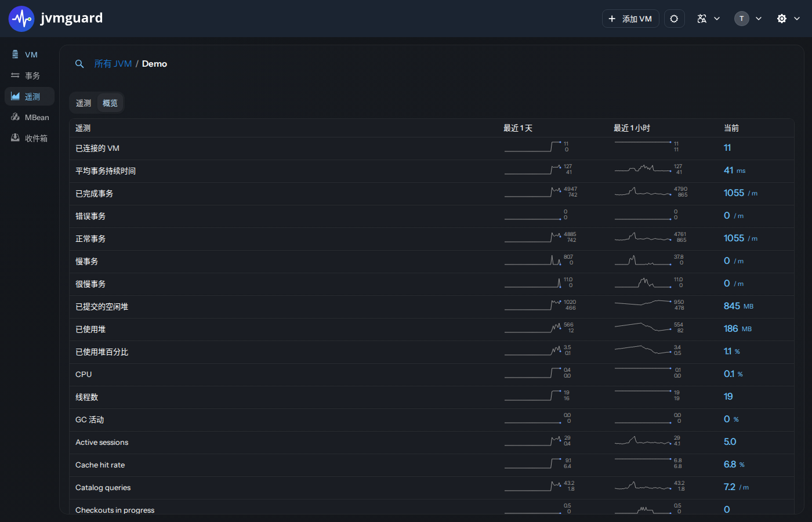Toggle the theme brightness icon button
Viewport: 812px width, 522px height.
[674, 19]
